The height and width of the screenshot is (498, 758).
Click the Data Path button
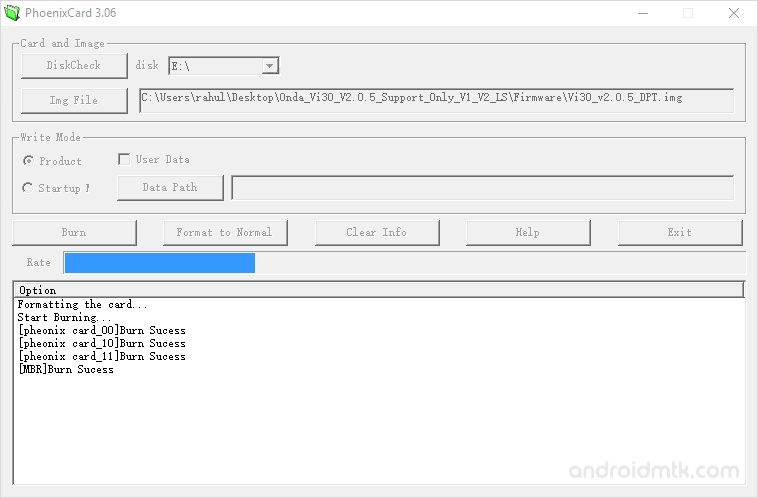click(x=170, y=188)
